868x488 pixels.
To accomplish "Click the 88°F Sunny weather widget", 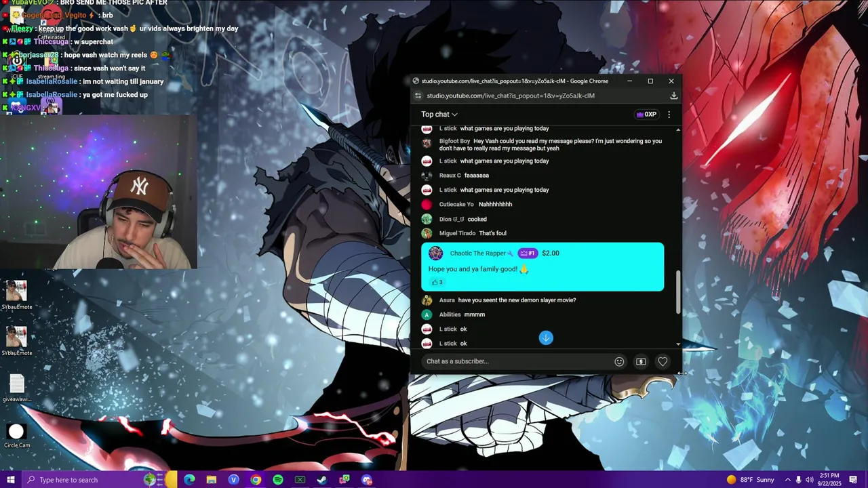I will coord(750,480).
